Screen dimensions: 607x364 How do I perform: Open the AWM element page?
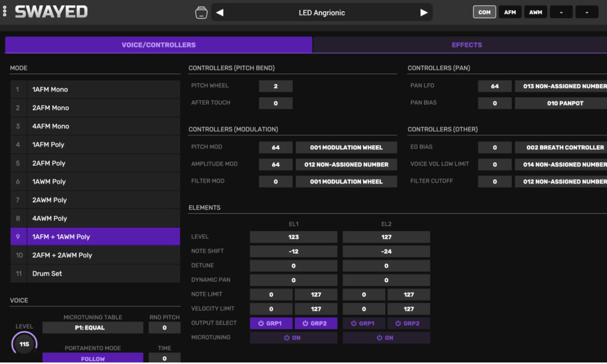pyautogui.click(x=535, y=12)
